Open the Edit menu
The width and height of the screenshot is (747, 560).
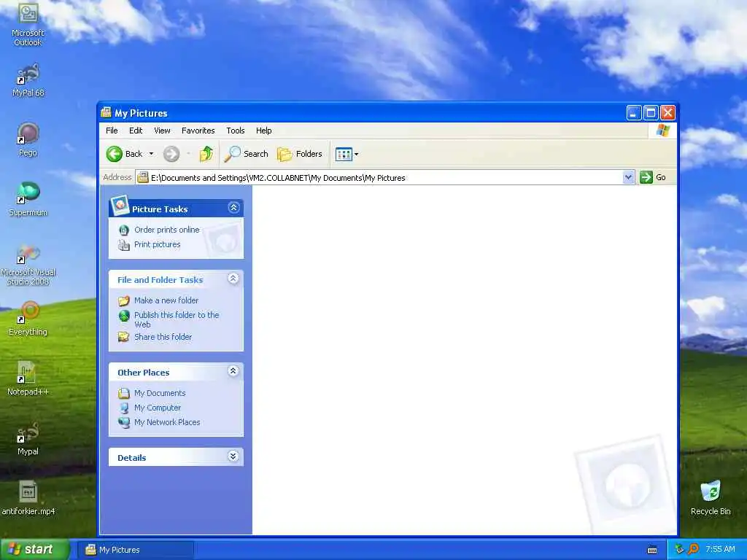tap(136, 131)
